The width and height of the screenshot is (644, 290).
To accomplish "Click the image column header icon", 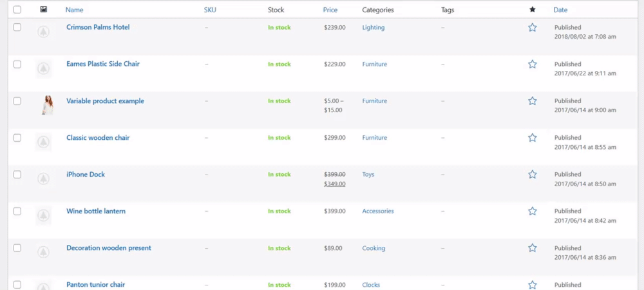I will pos(43,10).
